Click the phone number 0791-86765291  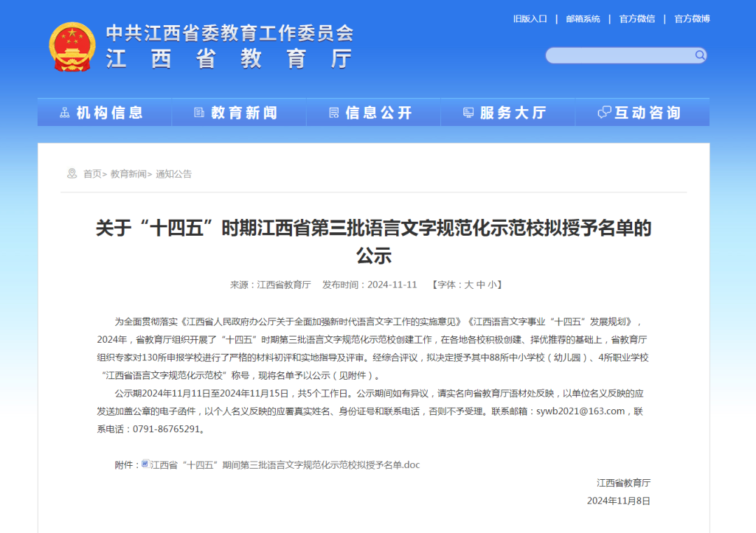point(167,429)
